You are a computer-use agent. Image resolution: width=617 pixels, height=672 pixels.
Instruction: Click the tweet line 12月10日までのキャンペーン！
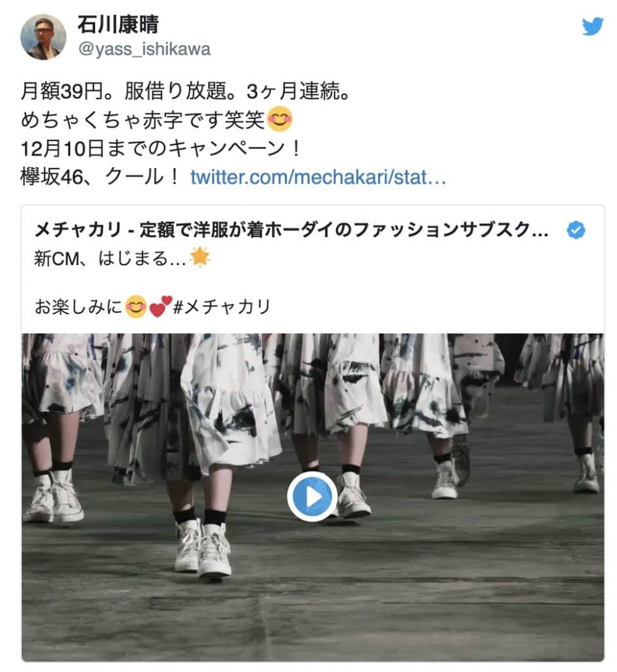[x=161, y=148]
